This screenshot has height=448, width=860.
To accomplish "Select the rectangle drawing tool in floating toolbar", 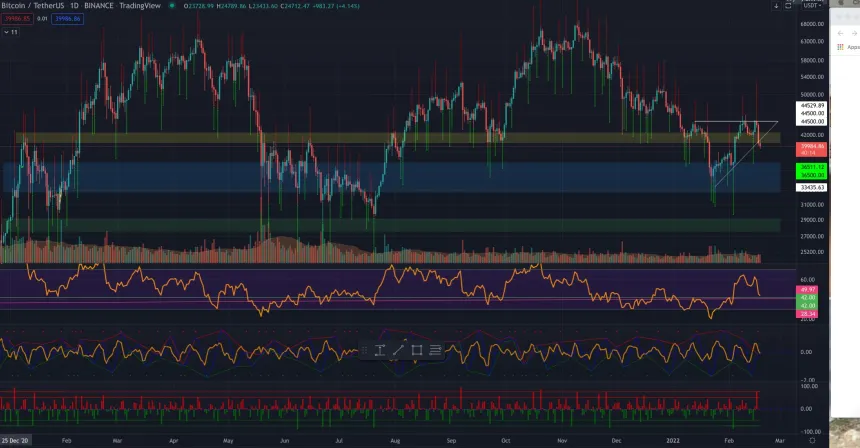I will 417,350.
